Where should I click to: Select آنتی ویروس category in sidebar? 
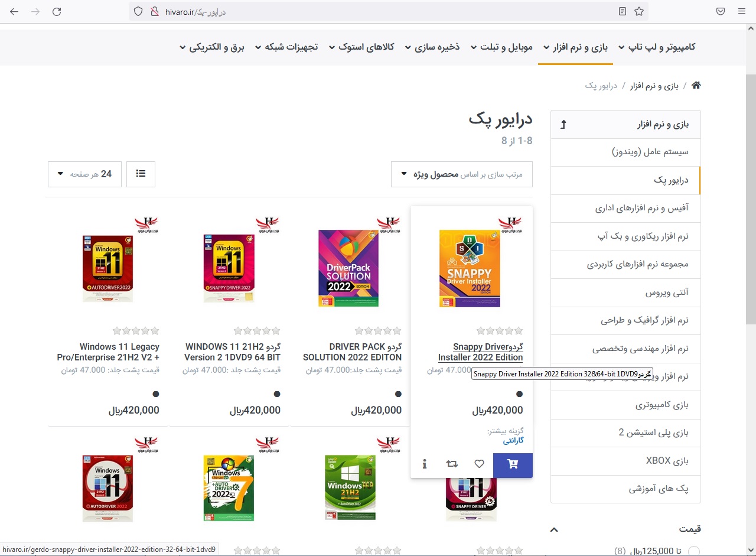click(666, 292)
